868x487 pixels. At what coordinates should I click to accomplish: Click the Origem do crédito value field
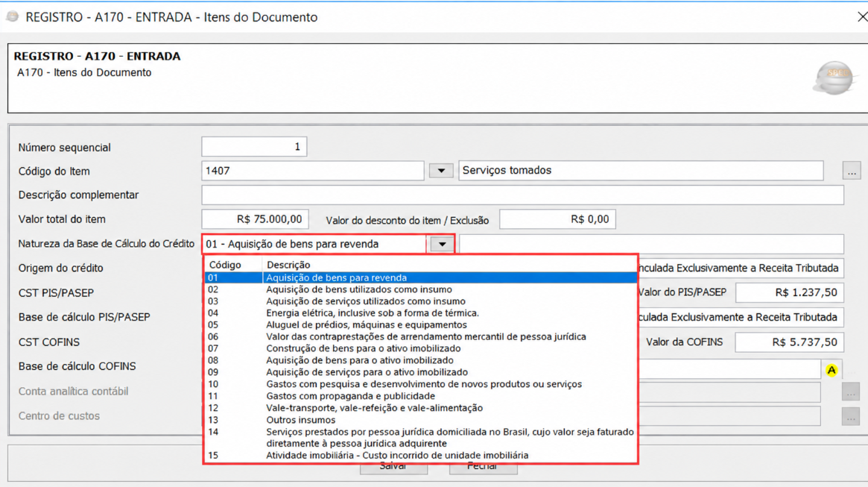pyautogui.click(x=741, y=268)
